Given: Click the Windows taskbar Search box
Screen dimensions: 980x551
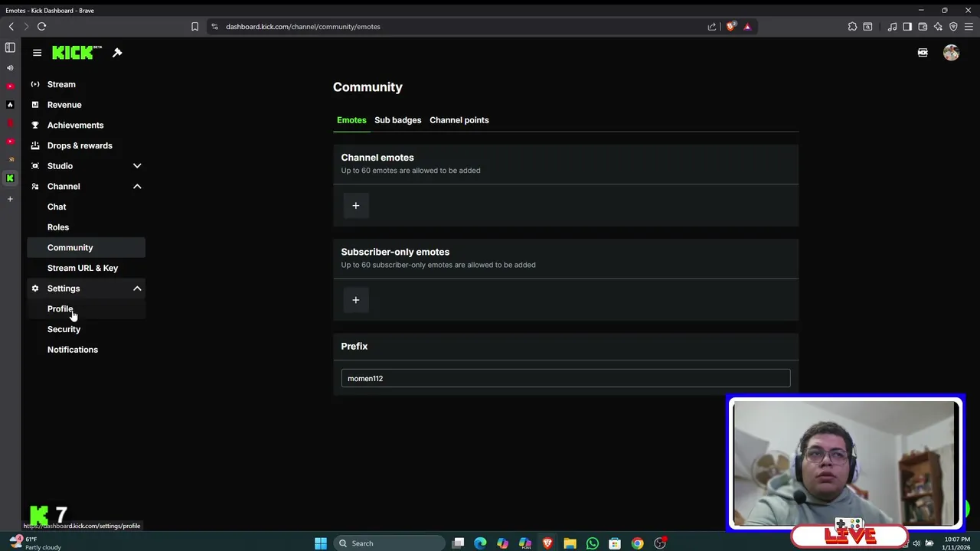Looking at the screenshot, I should [x=390, y=543].
